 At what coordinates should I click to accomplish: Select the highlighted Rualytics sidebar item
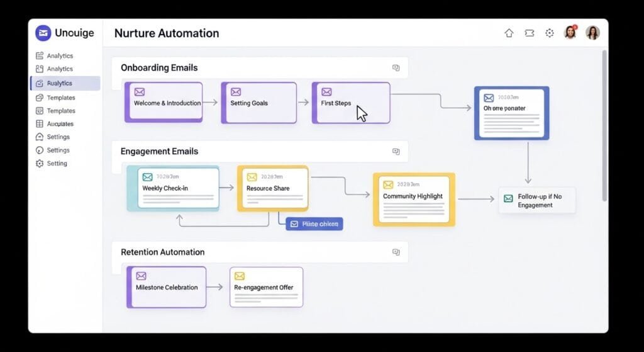[65, 83]
